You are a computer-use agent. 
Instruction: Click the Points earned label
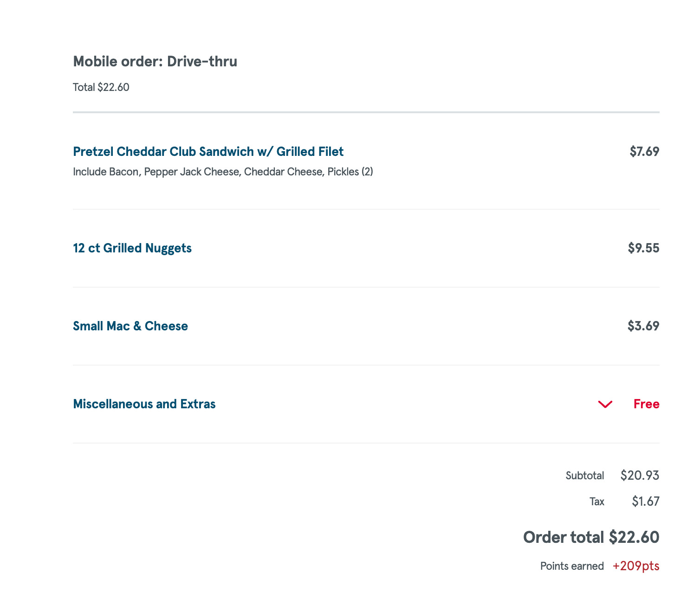coord(572,566)
